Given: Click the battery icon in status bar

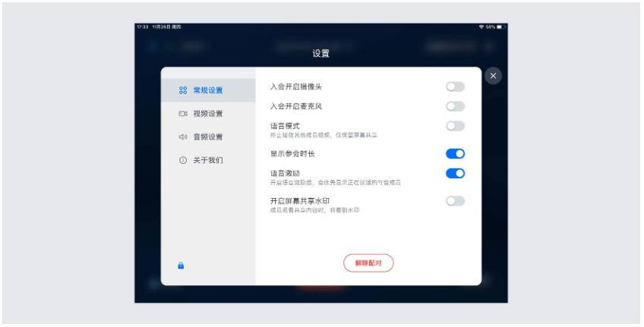Looking at the screenshot, I should (x=500, y=27).
